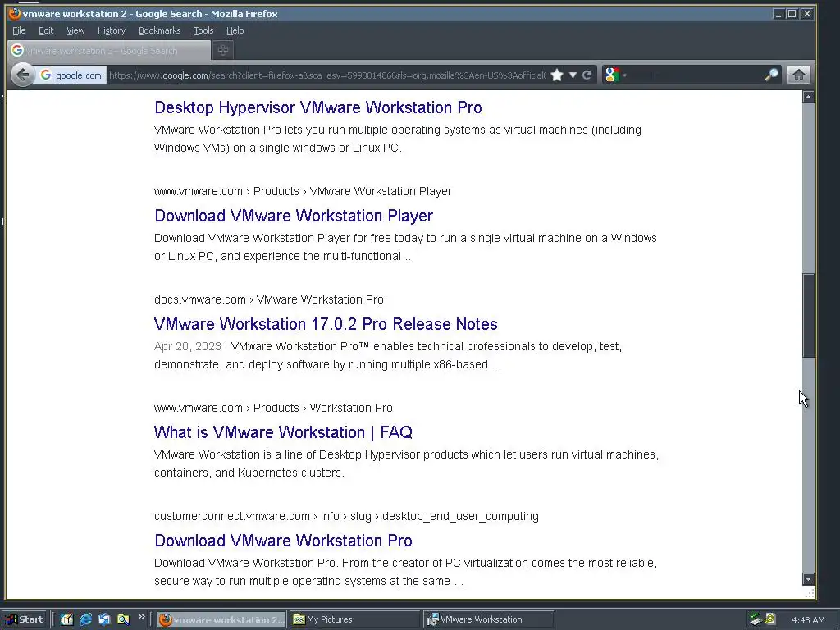The width and height of the screenshot is (840, 630).
Task: Click first quick launch icon beside Start
Action: pos(66,619)
